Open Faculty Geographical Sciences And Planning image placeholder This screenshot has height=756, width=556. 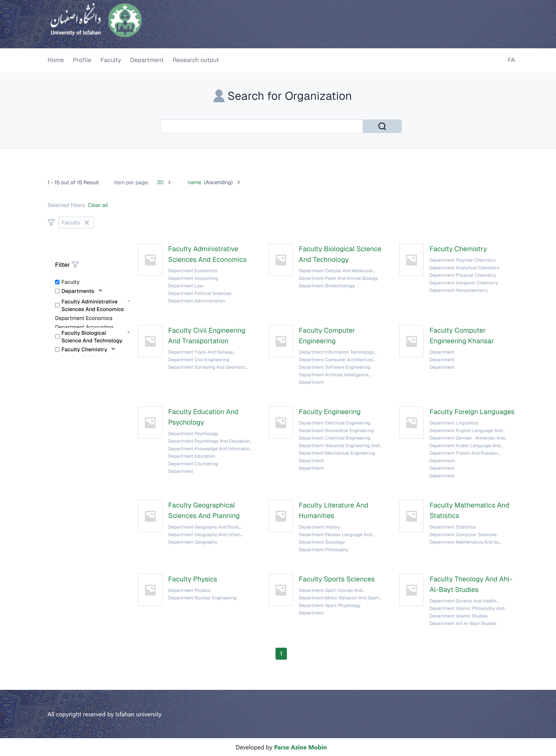[150, 516]
